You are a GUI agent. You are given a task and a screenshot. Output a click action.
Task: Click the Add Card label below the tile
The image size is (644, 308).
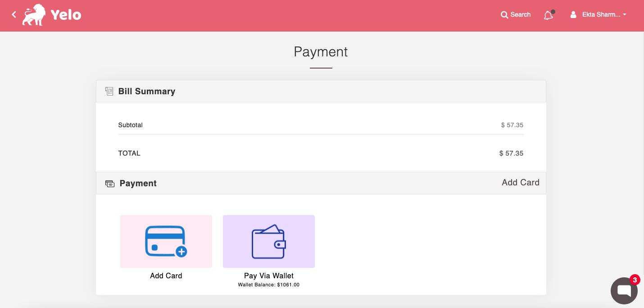tap(166, 276)
